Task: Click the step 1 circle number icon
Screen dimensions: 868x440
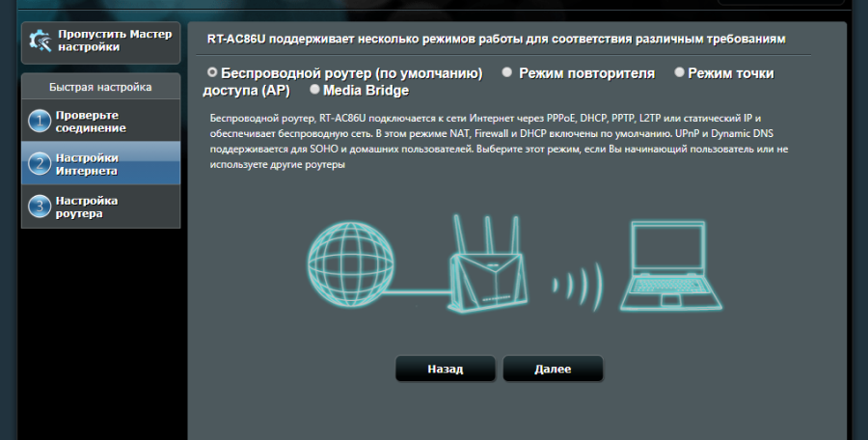Action: tap(40, 122)
